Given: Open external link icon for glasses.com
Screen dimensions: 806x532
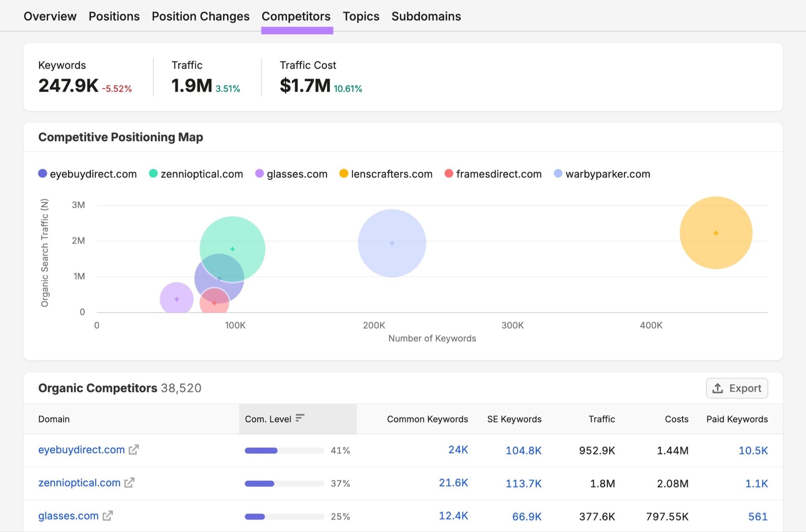Looking at the screenshot, I should [108, 515].
